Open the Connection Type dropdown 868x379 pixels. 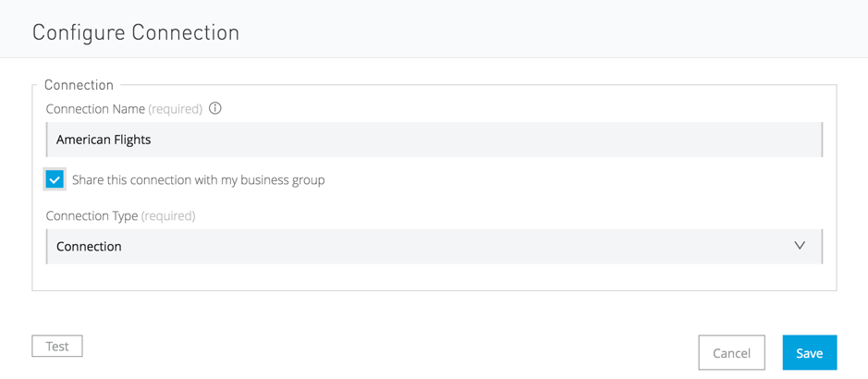pyautogui.click(x=434, y=247)
